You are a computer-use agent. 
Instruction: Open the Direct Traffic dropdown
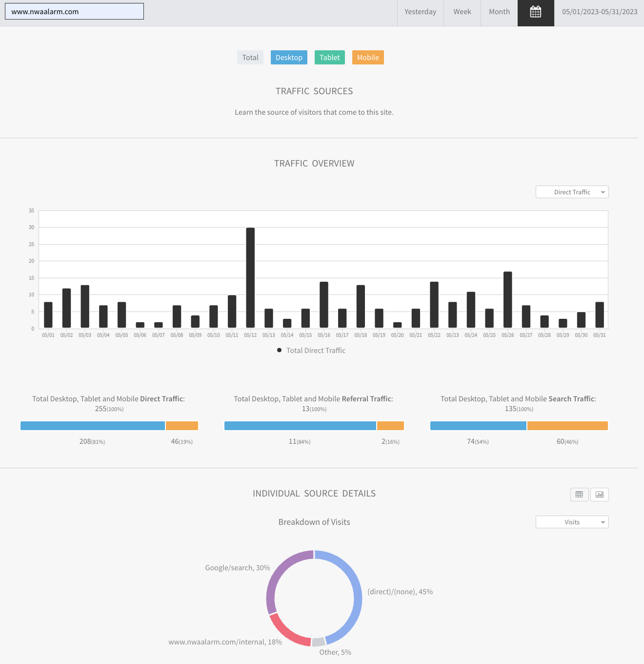[572, 192]
